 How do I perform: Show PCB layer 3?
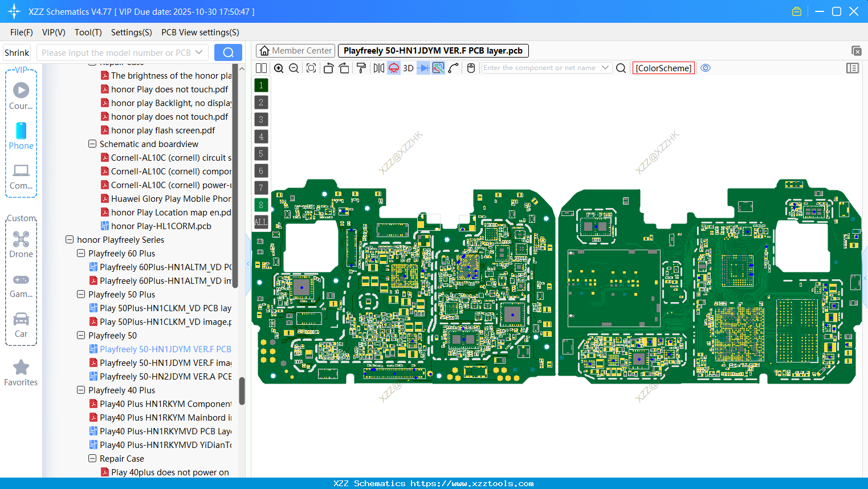pos(261,119)
